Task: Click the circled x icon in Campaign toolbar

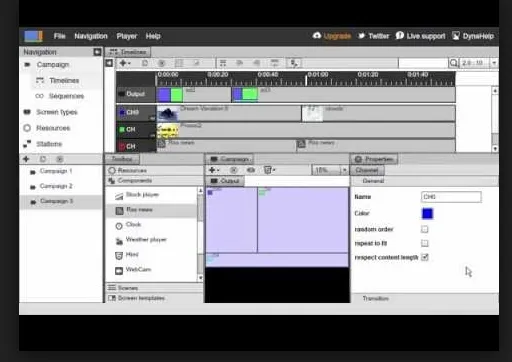Action: click(x=234, y=170)
